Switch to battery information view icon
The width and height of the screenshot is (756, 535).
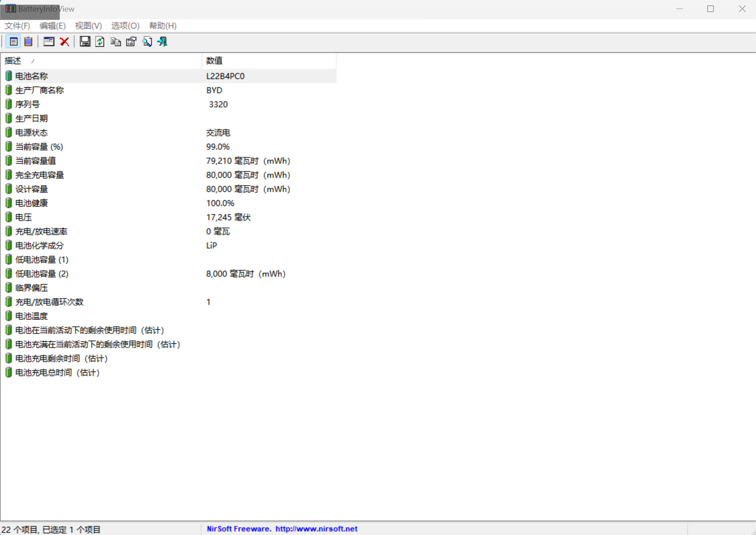[x=13, y=42]
